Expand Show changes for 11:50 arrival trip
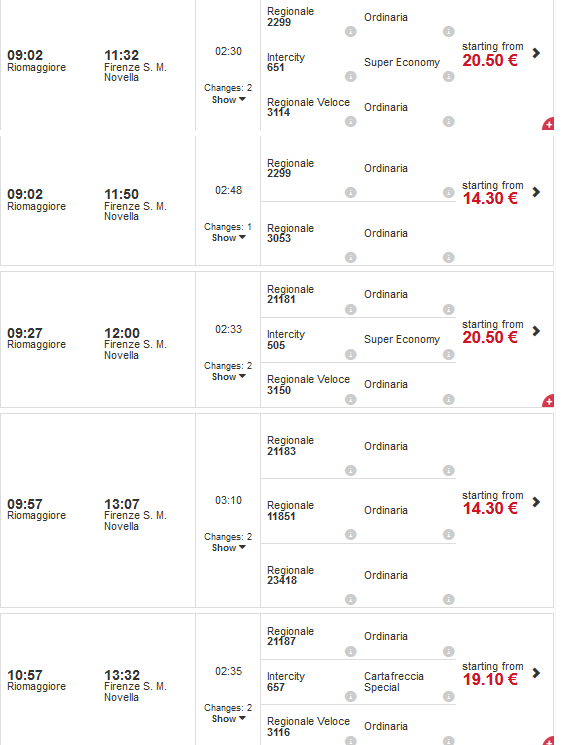This screenshot has height=745, width=562. tap(229, 238)
